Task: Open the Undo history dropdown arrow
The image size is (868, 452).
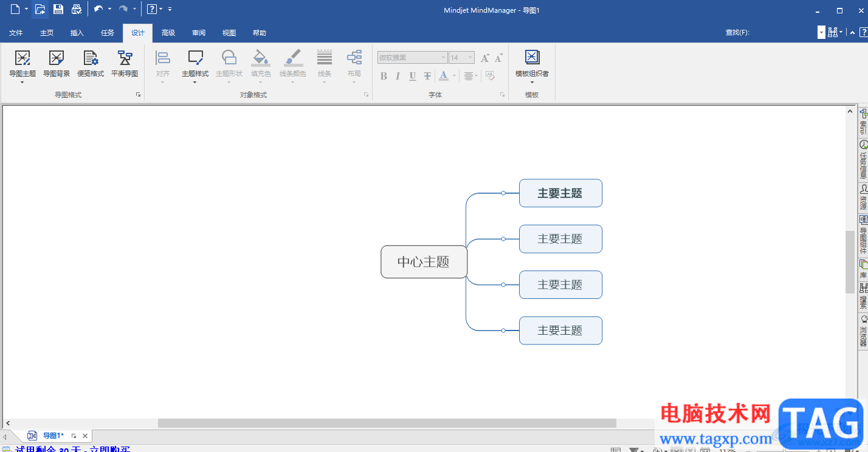Action: (x=109, y=9)
